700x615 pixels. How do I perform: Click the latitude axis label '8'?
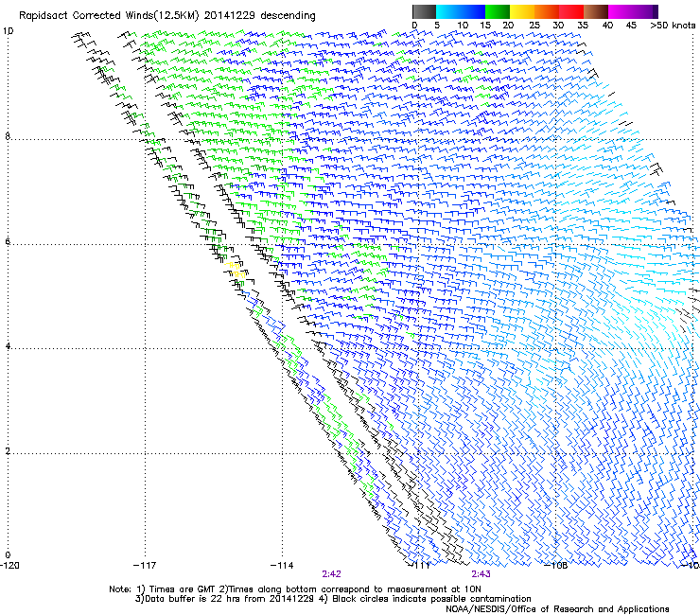click(x=8, y=136)
